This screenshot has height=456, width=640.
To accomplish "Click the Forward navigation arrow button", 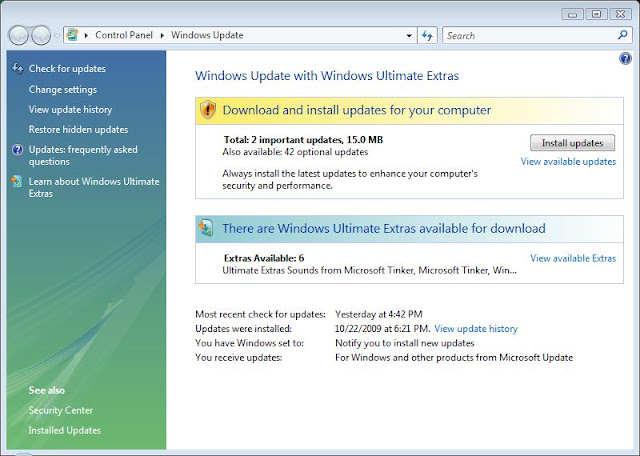I will click(41, 36).
